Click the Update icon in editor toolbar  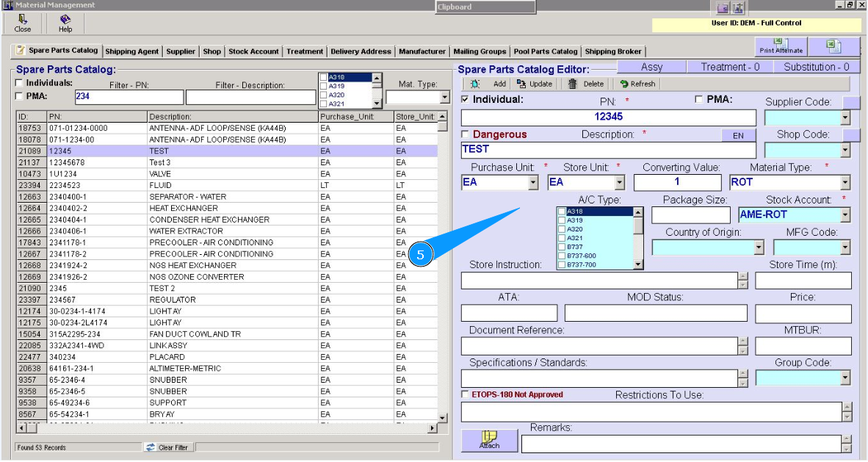click(521, 84)
